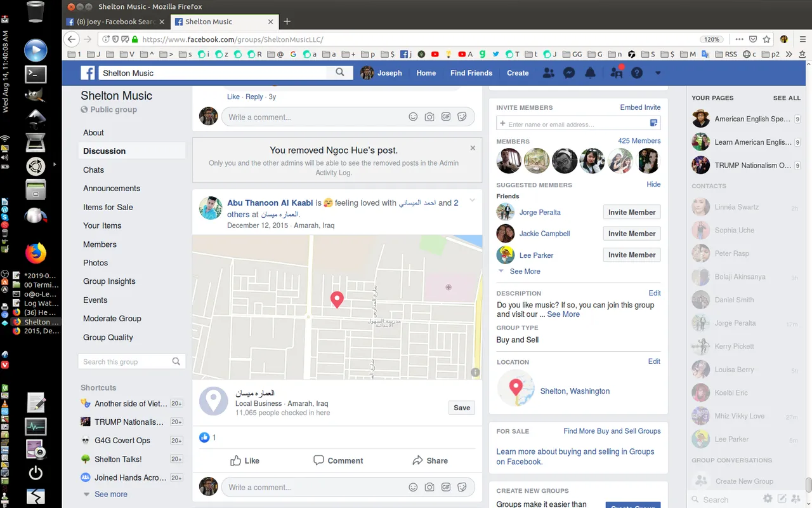
Task: Open the 425 Members link
Action: pyautogui.click(x=639, y=141)
